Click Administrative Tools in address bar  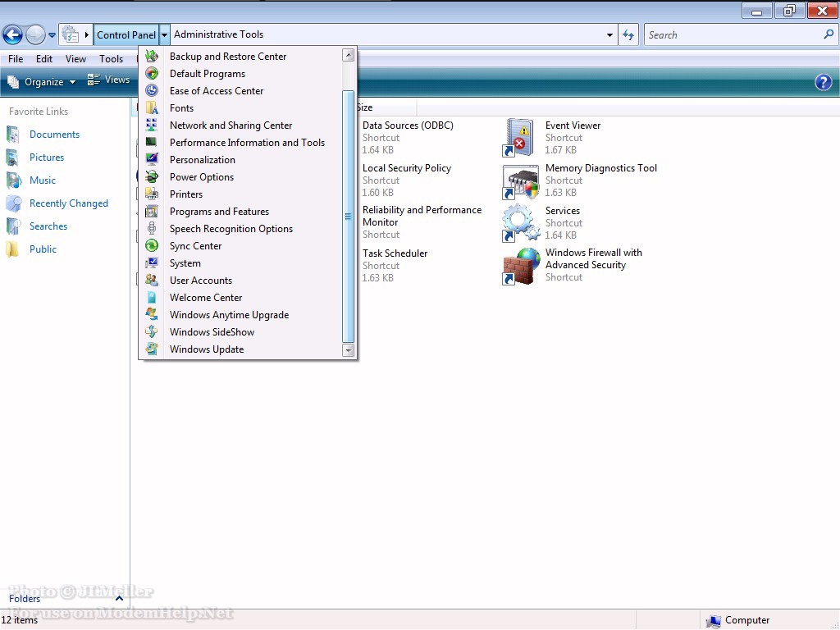pyautogui.click(x=218, y=34)
